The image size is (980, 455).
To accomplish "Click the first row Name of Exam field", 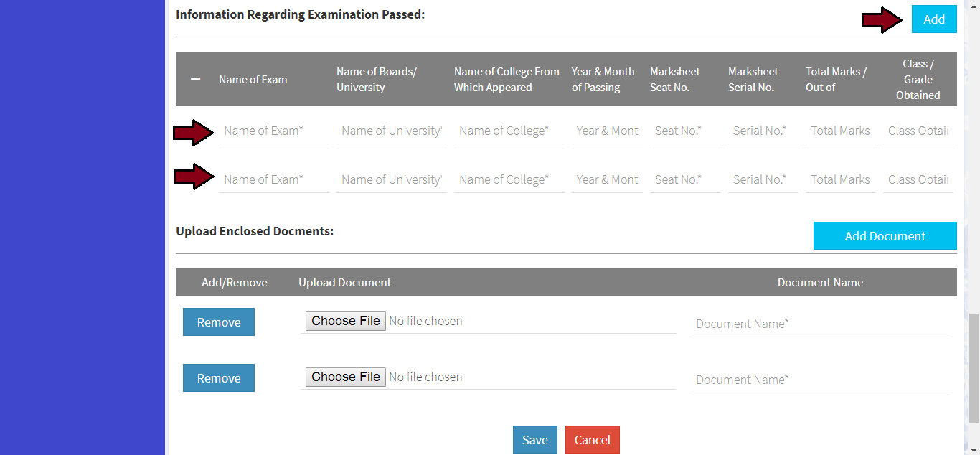I will [x=273, y=131].
